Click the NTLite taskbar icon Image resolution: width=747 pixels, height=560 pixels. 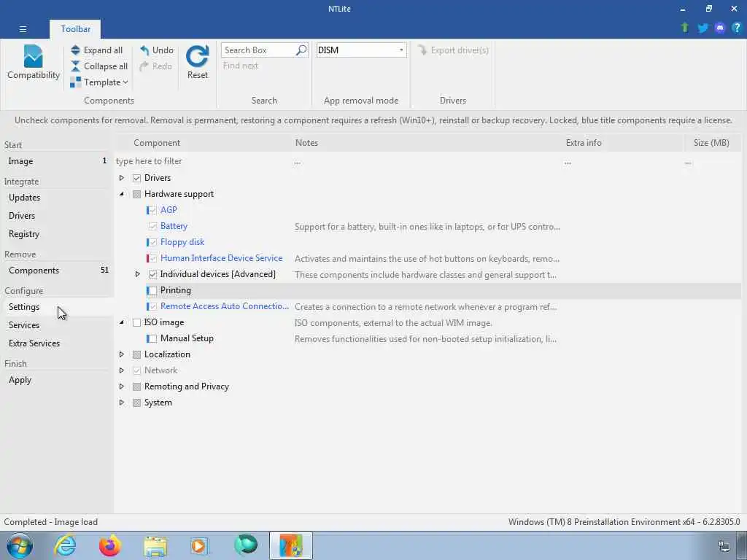[x=291, y=545]
